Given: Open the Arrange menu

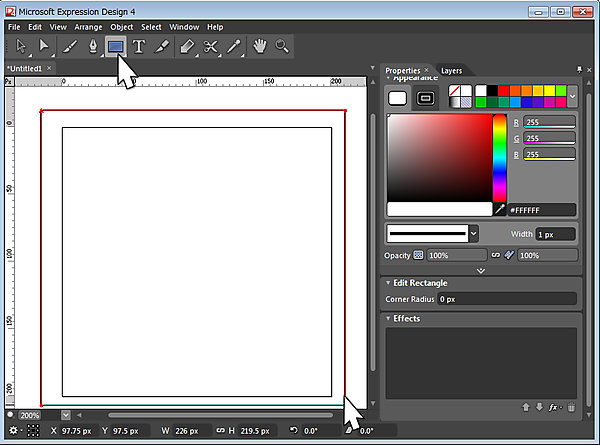Looking at the screenshot, I should [x=88, y=27].
